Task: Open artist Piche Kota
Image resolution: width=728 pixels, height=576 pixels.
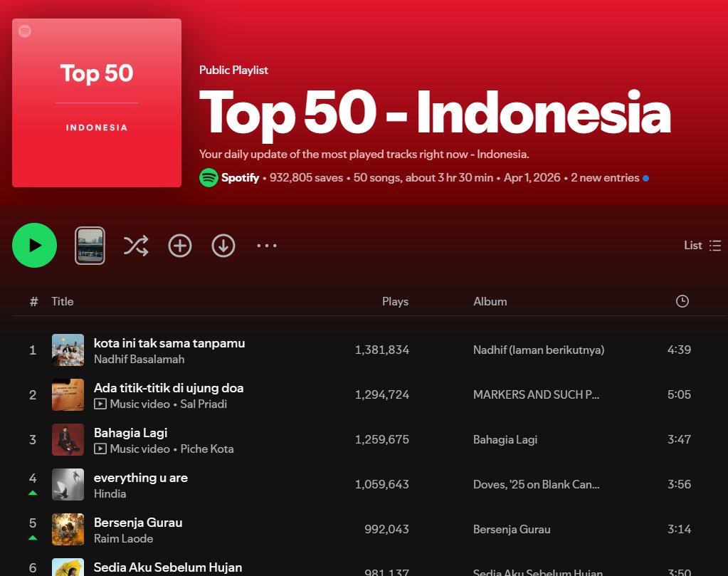Action: (206, 449)
